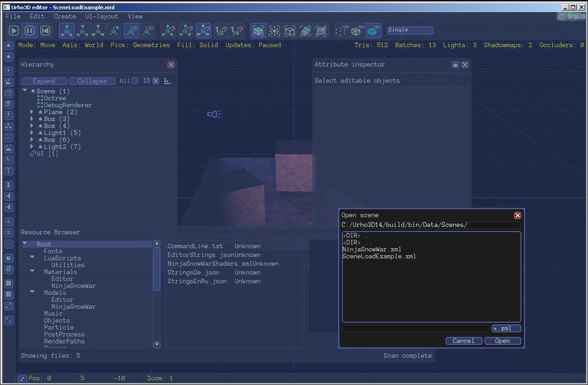Select the Move edit mode icon

67,31
